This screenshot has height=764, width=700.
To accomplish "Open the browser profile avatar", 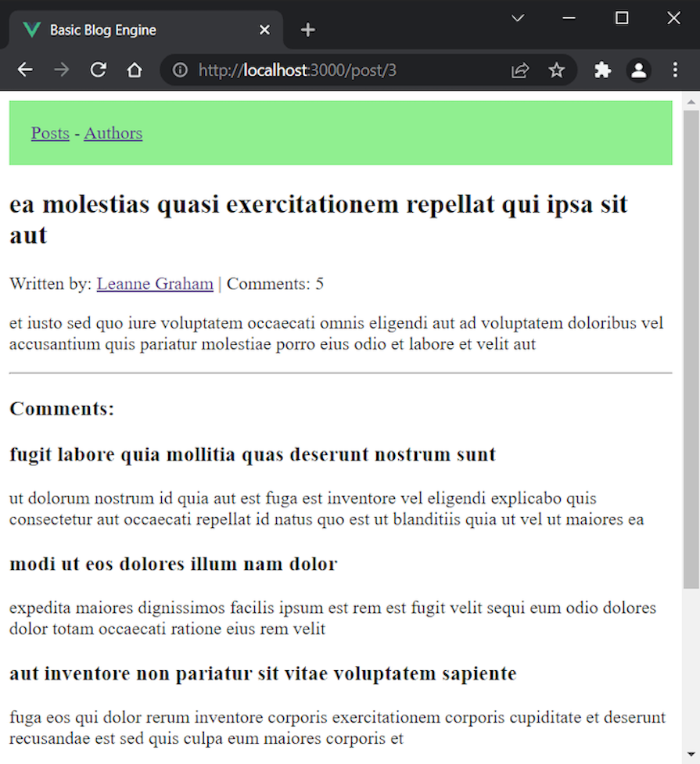I will tap(638, 70).
